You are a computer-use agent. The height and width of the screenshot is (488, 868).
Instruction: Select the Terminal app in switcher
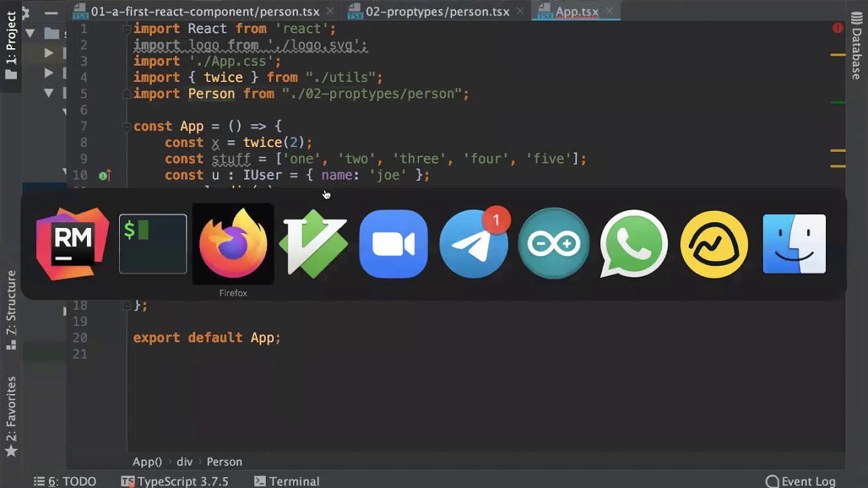[x=153, y=244]
